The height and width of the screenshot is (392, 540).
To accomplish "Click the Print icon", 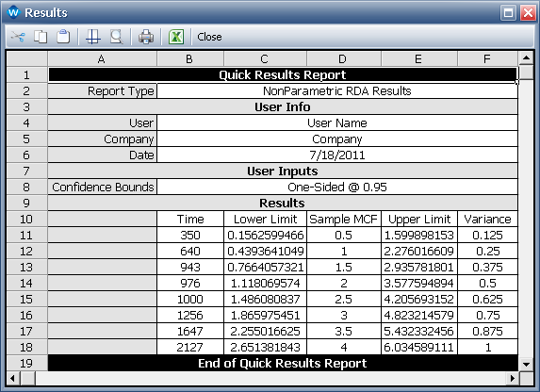I will pyautogui.click(x=146, y=37).
